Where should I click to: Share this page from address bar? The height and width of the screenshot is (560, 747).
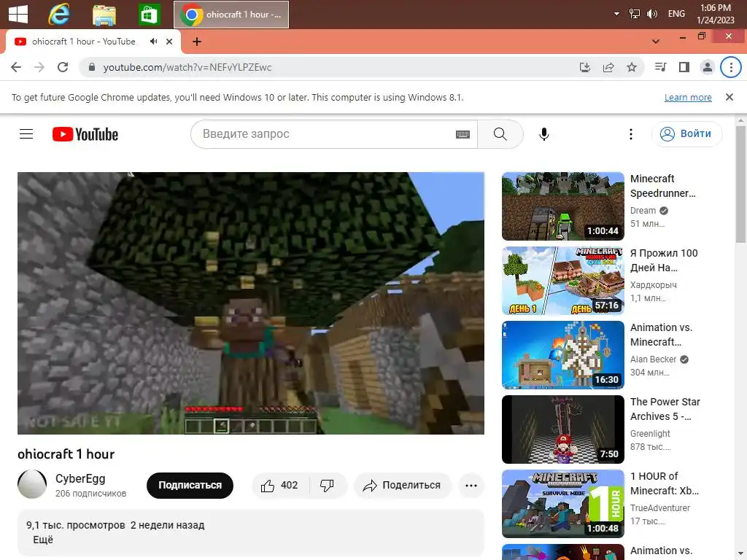(x=608, y=67)
